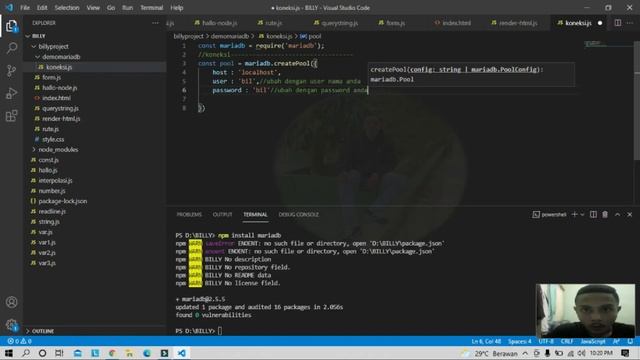Viewport: 640px width, 360px height.
Task: Change language mode JavaScript
Action: click(593, 341)
